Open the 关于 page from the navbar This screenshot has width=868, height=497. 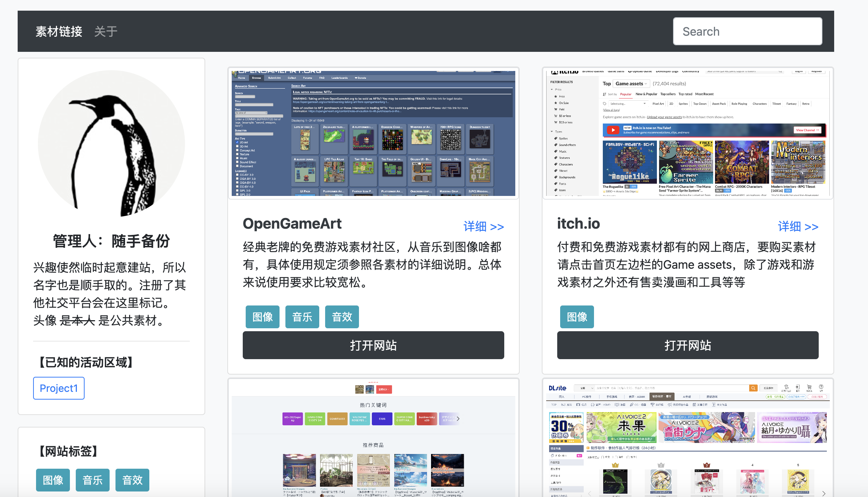coord(106,32)
